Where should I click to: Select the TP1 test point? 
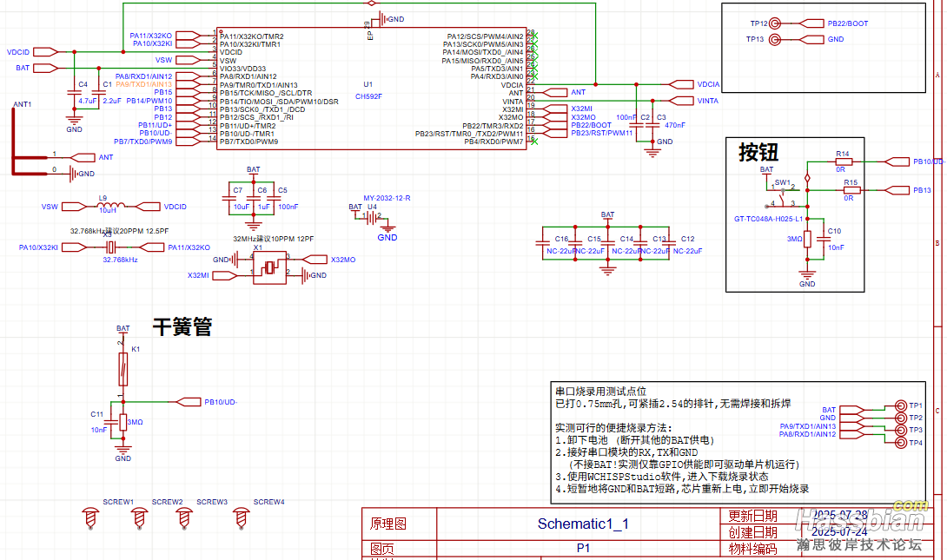(x=900, y=405)
